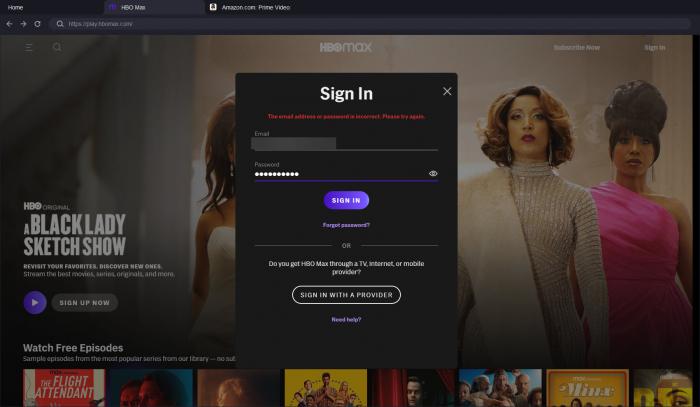Go back using the browser back arrow
This screenshot has width=700, height=407.
pyautogui.click(x=9, y=24)
